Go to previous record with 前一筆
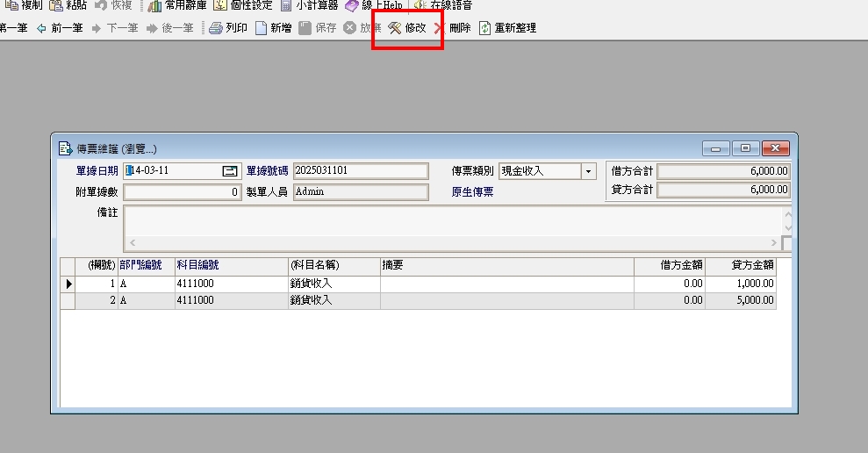This screenshot has width=868, height=453. [60, 28]
